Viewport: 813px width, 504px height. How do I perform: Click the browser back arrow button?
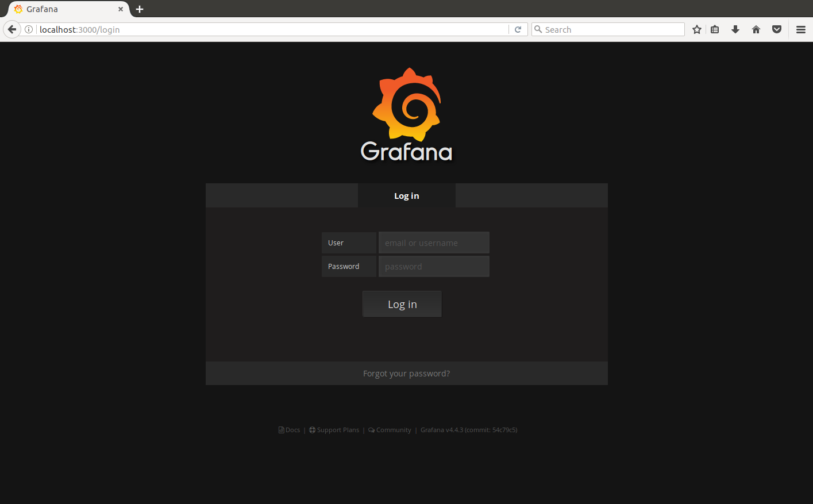11,29
